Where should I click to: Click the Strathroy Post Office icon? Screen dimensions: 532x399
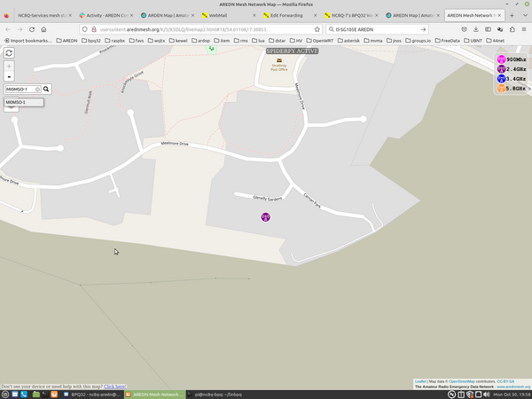point(279,60)
